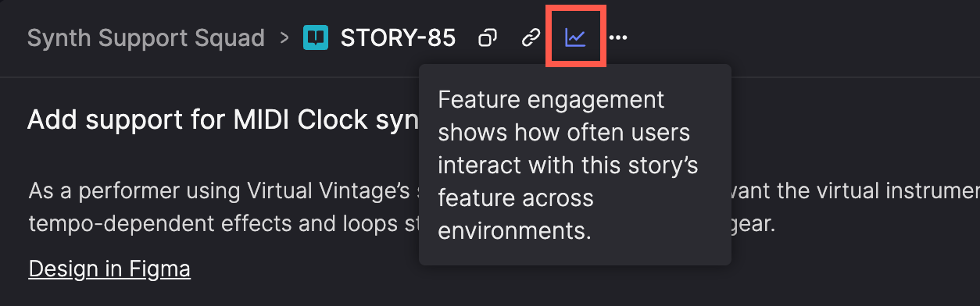Click the teal story type book icon
This screenshot has width=980, height=306.
pyautogui.click(x=316, y=37)
